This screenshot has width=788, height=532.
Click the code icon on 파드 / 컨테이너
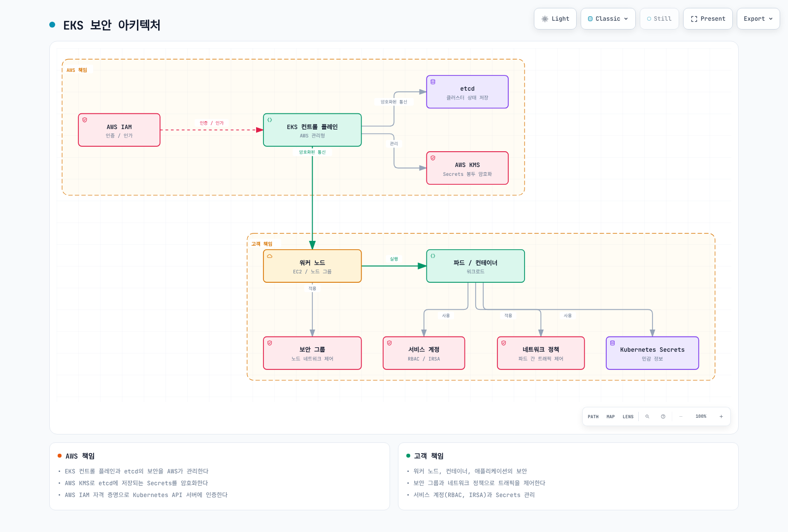tap(433, 256)
